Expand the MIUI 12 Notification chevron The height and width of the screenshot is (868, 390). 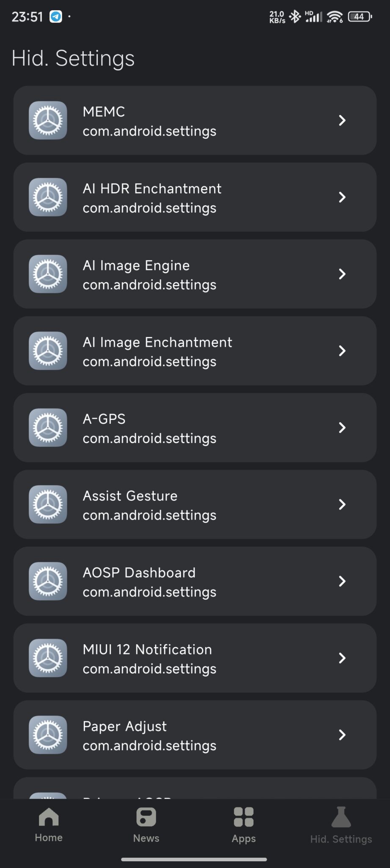[342, 658]
